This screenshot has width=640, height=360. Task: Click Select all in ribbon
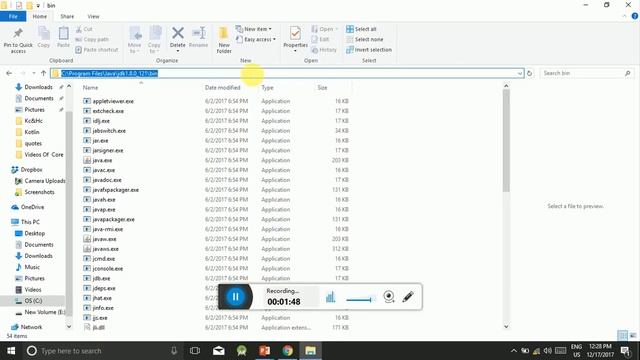pyautogui.click(x=361, y=29)
